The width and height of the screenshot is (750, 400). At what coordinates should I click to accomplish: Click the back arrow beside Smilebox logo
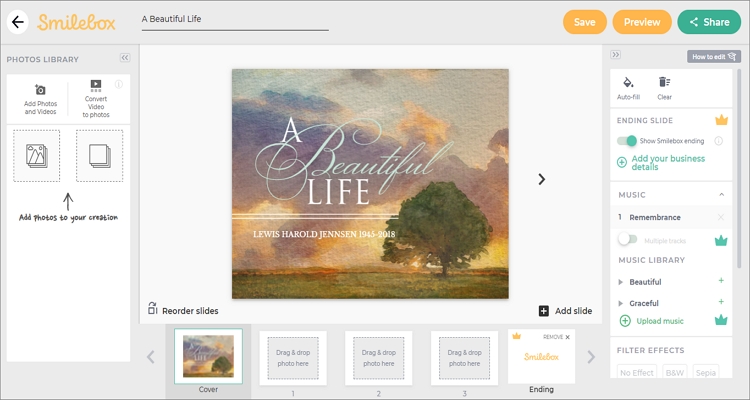(x=18, y=22)
